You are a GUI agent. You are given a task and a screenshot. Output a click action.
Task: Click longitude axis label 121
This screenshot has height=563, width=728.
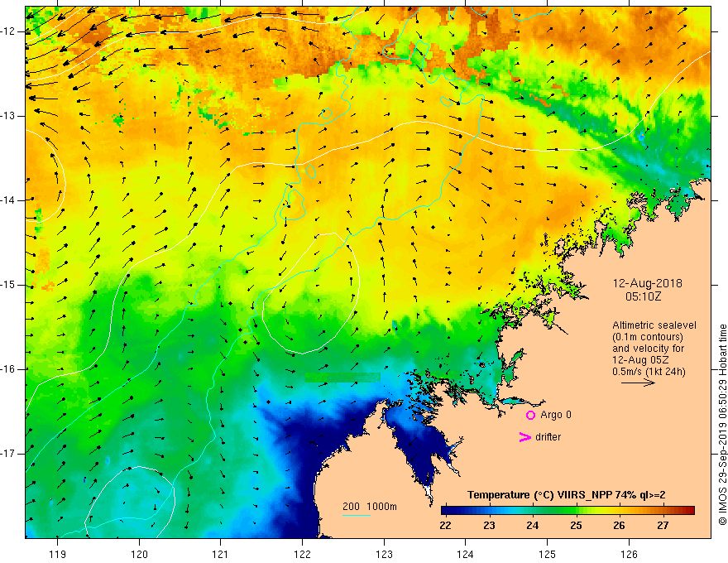pyautogui.click(x=221, y=554)
